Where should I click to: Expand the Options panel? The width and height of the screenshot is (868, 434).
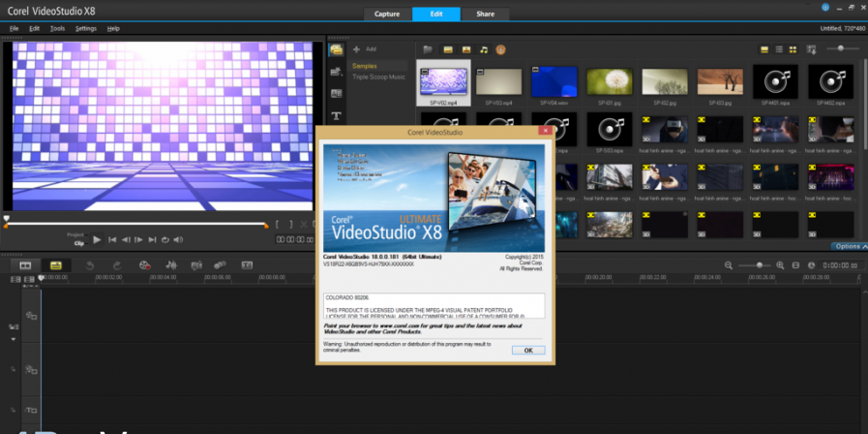coord(850,246)
